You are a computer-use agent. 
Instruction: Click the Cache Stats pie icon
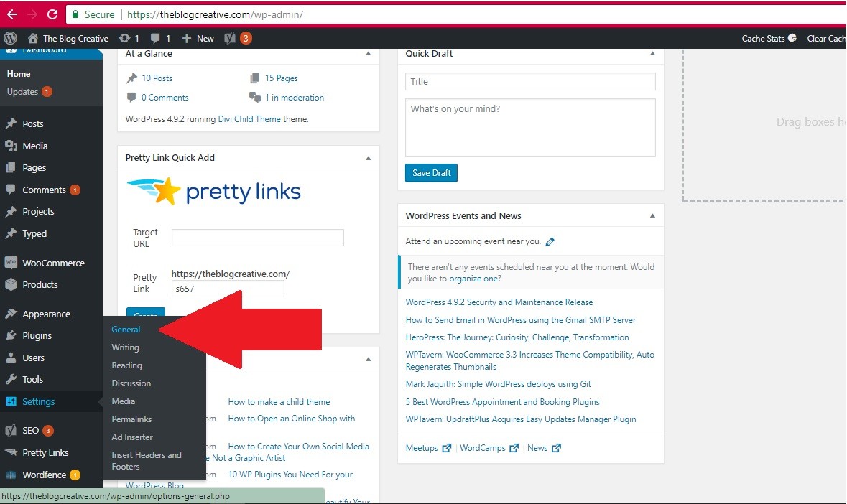(792, 38)
